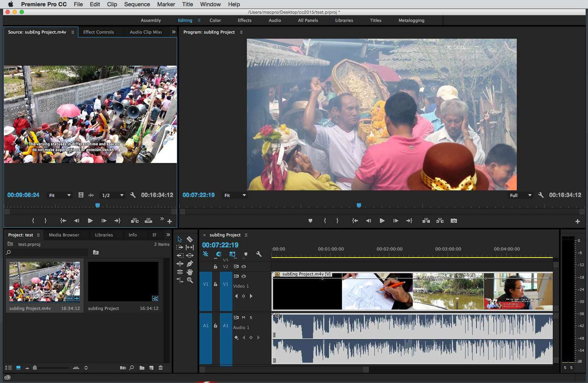Toggle Snap magnet in timeline
Viewport: 588px width, 383px height.
pos(219,254)
